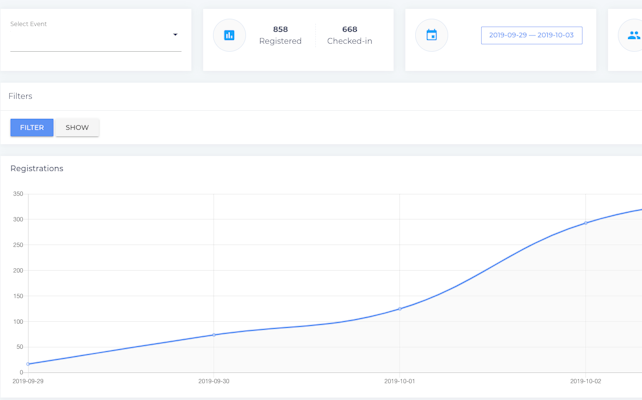This screenshot has height=400, width=642.
Task: Click the 858 Registered count
Action: [x=280, y=35]
